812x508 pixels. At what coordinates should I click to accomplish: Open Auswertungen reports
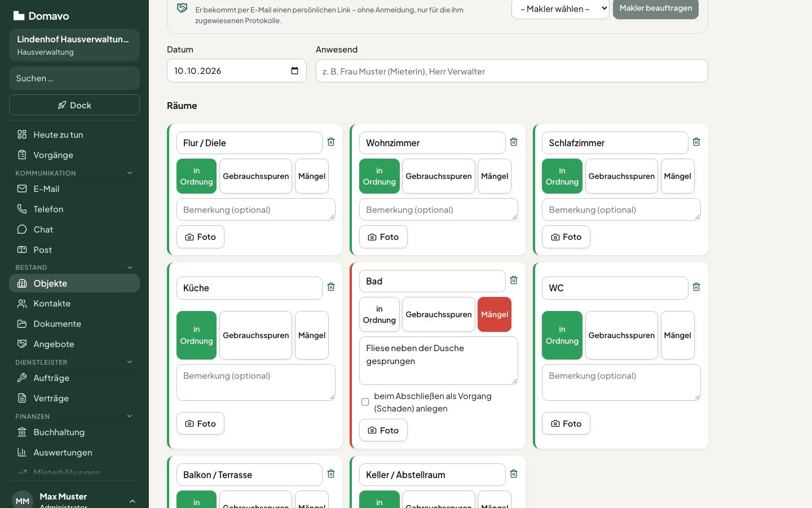74,452
